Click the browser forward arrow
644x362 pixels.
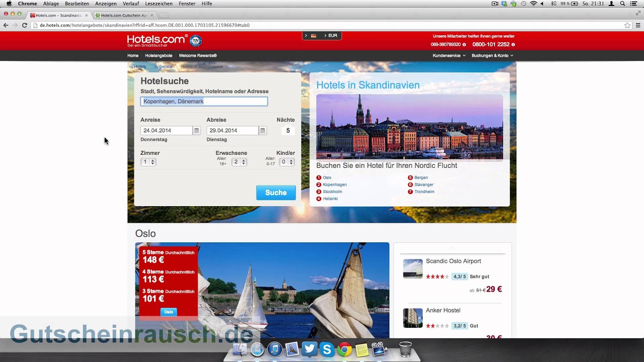(x=15, y=25)
